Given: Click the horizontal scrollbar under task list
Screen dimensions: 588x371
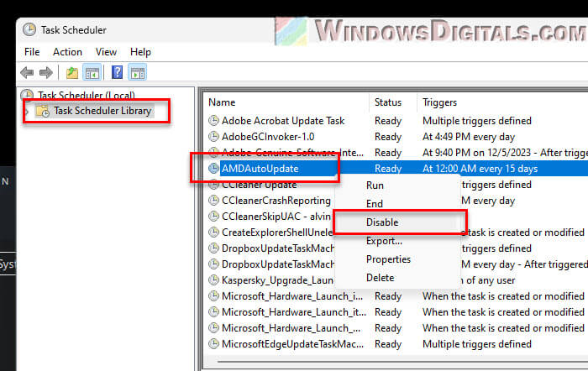Looking at the screenshot, I should pyautogui.click(x=402, y=362).
